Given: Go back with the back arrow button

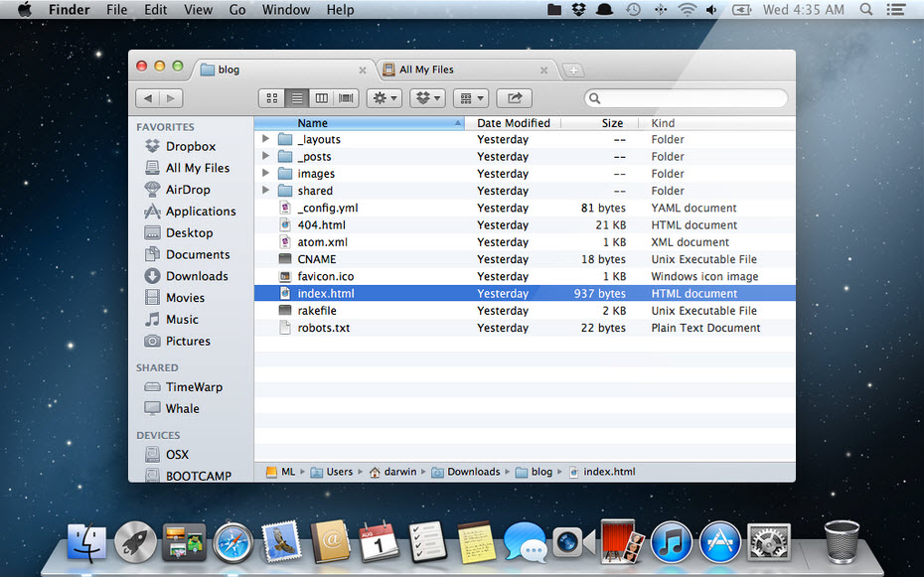Looking at the screenshot, I should coord(148,98).
